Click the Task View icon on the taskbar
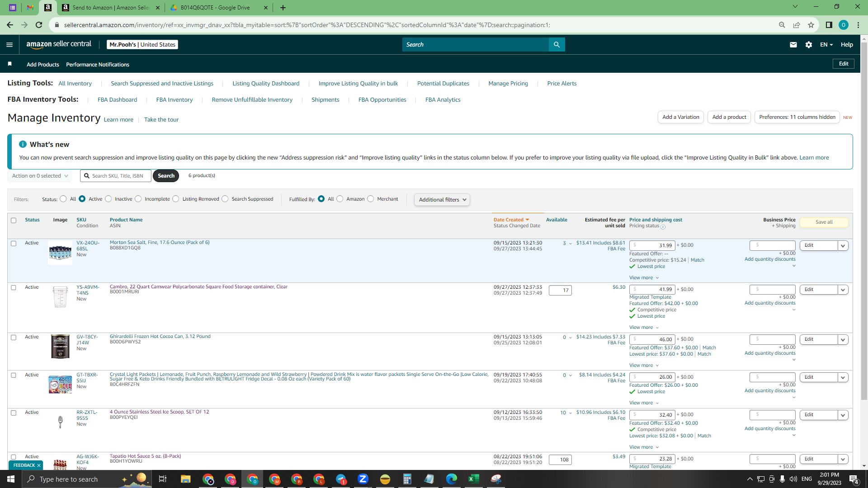 point(163,479)
